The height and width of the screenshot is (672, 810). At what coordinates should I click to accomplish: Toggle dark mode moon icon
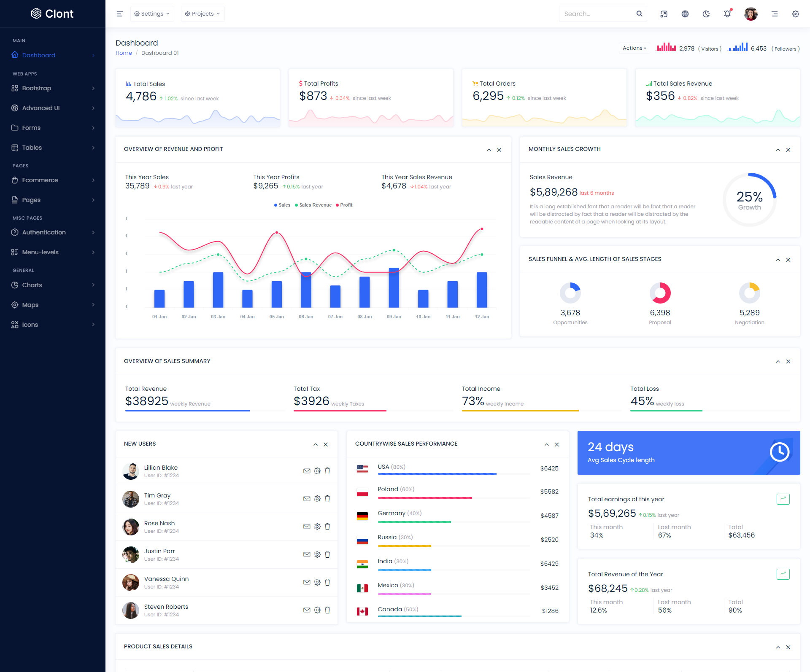click(x=706, y=14)
